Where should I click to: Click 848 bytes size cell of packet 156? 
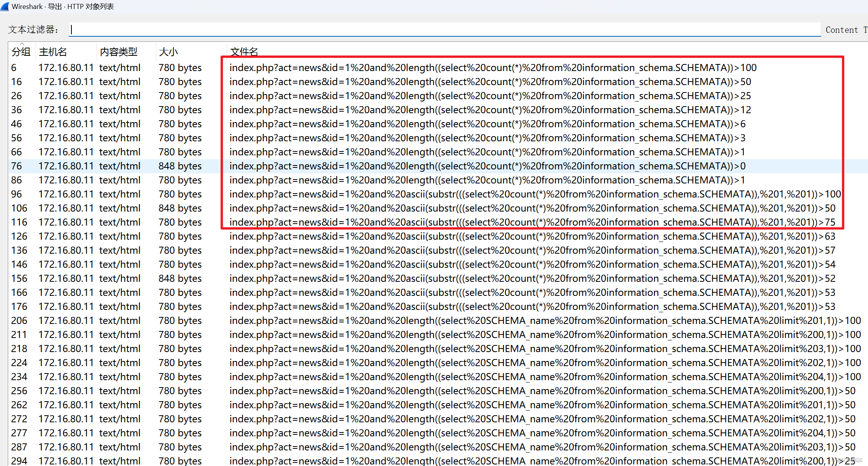(180, 278)
